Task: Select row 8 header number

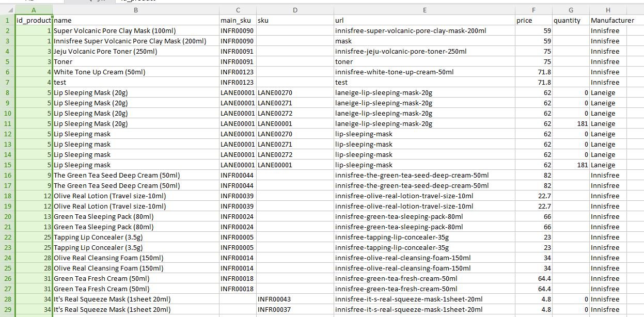Action: [x=8, y=92]
